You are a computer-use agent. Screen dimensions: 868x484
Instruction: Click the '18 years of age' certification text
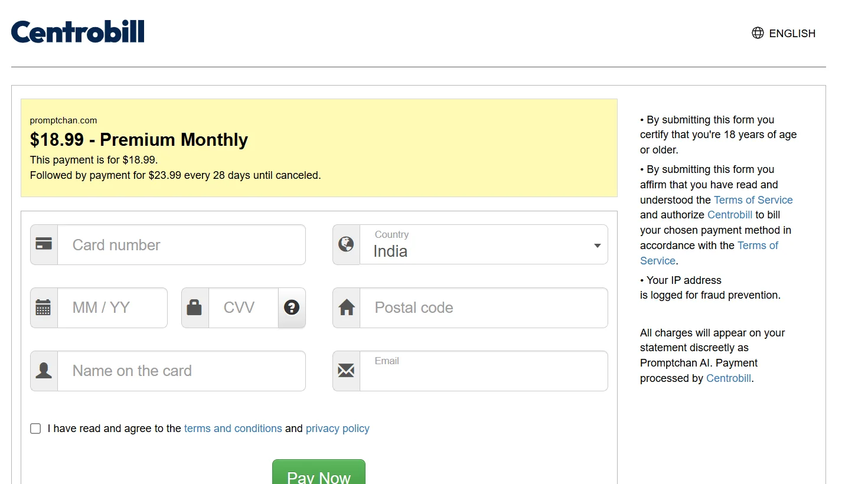pos(718,135)
